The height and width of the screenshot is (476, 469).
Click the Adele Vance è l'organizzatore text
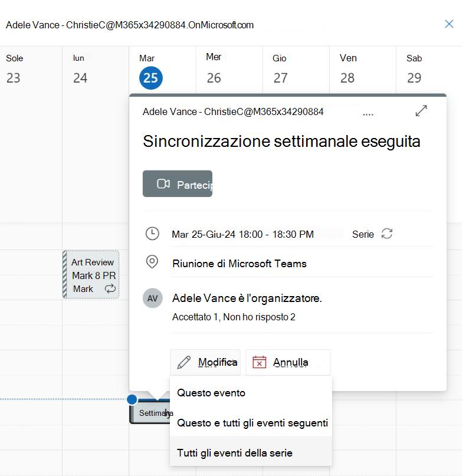(x=247, y=298)
